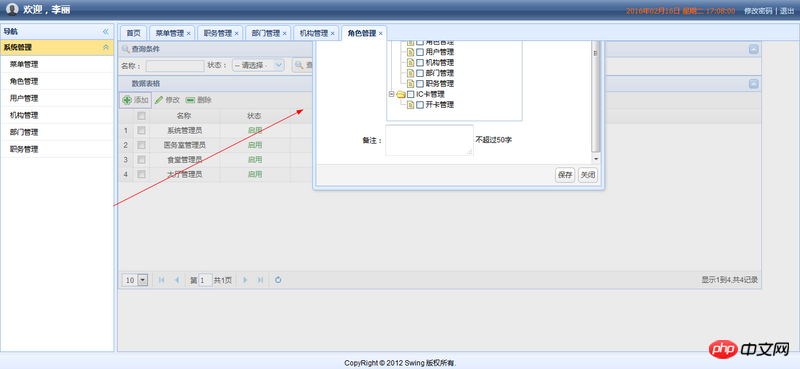Close the 菜单管理 tab
This screenshot has width=800, height=369.
(188, 33)
